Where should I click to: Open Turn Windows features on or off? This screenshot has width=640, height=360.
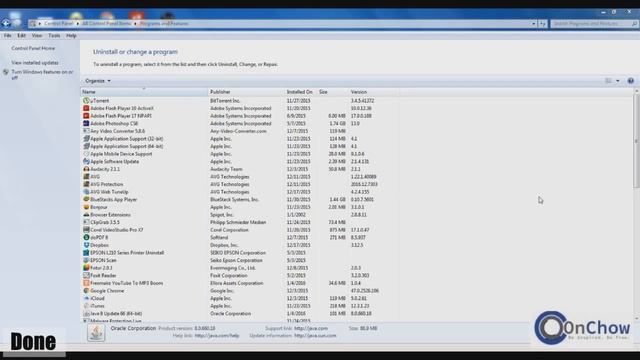(42, 74)
